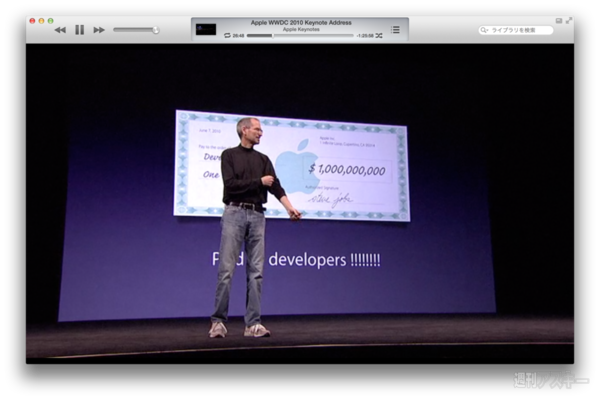Viewport: 600px width, 400px height.
Task: Skip ahead with the fast-forward button
Action: [99, 30]
